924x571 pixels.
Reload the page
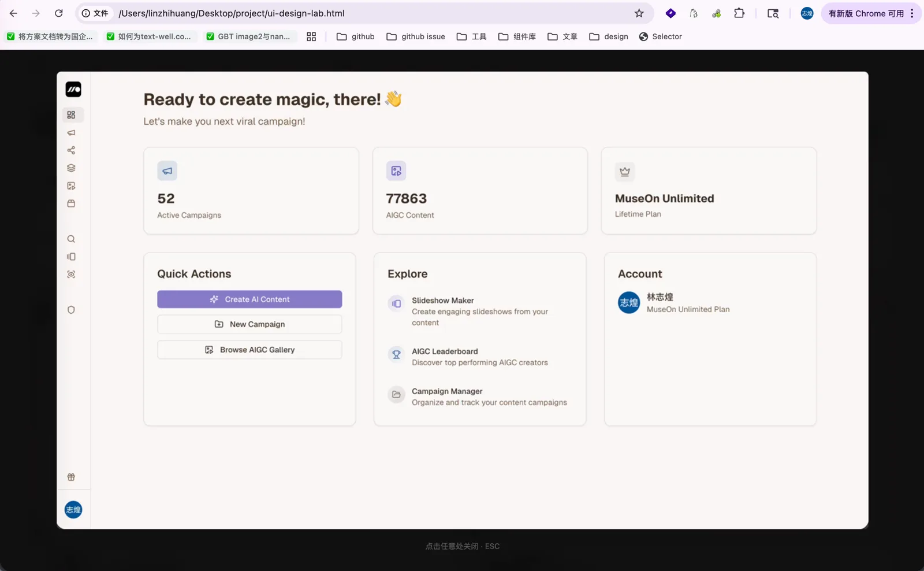(x=58, y=13)
